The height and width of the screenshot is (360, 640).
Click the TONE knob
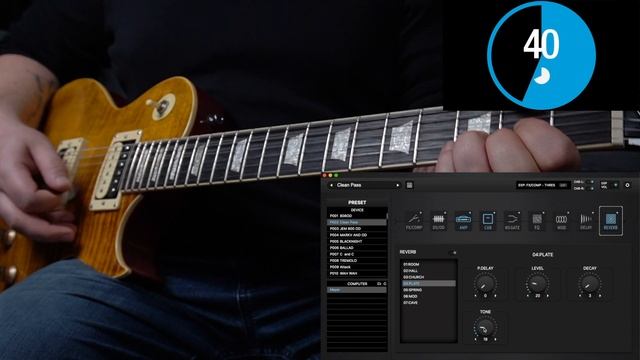coord(485,327)
